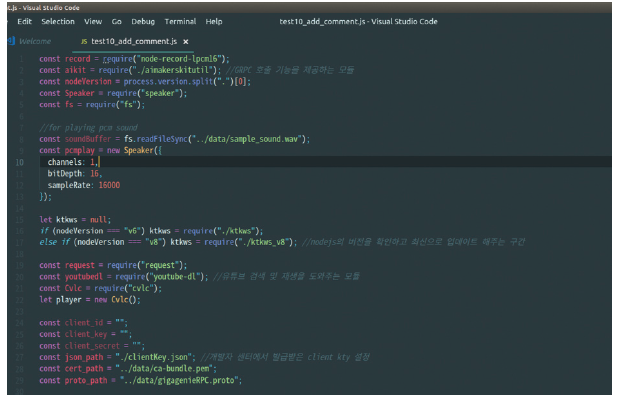The image size is (620, 399).
Task: Open the Debug menu
Action: tap(143, 21)
